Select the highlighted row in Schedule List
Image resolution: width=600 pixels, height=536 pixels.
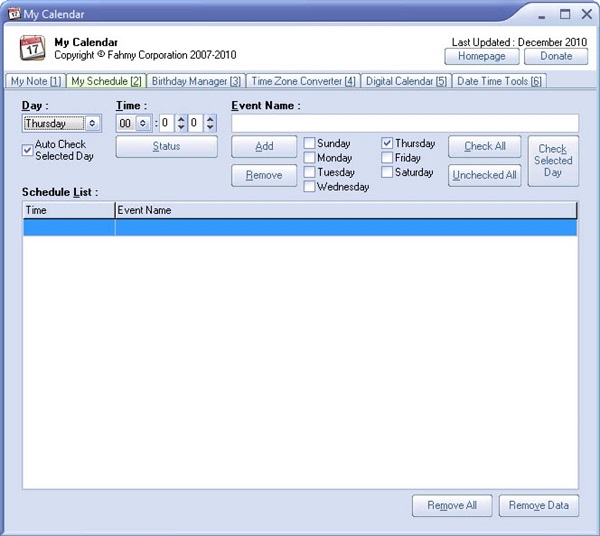(x=300, y=228)
